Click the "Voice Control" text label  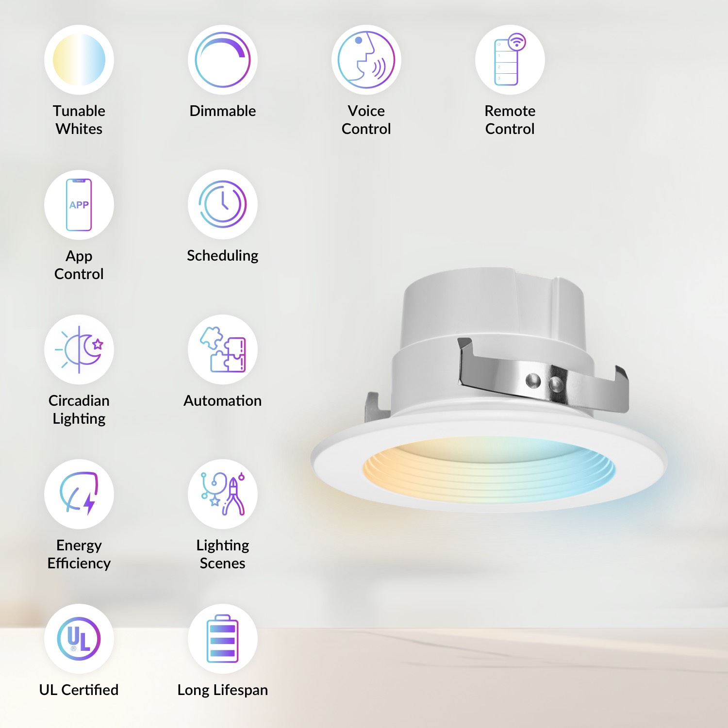(x=366, y=120)
